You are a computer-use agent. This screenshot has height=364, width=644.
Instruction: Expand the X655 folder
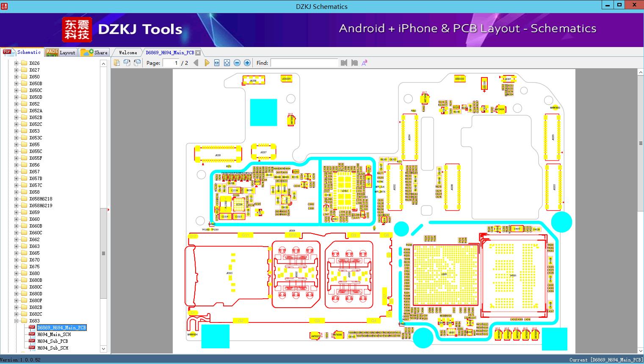17,144
